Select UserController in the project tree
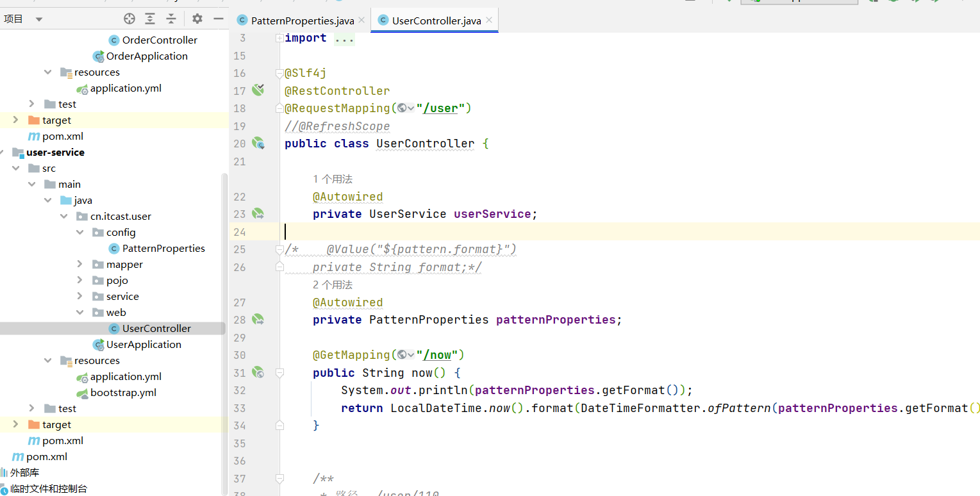Screen dimensions: 980x496 pyautogui.click(x=156, y=328)
